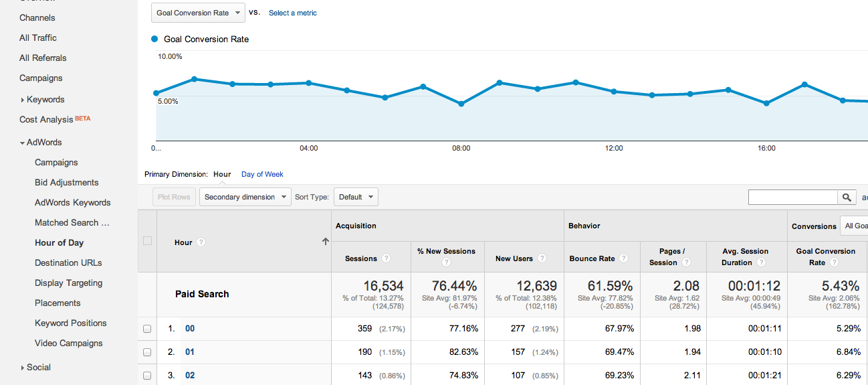Click the table search input field
The image size is (868, 385).
792,197
